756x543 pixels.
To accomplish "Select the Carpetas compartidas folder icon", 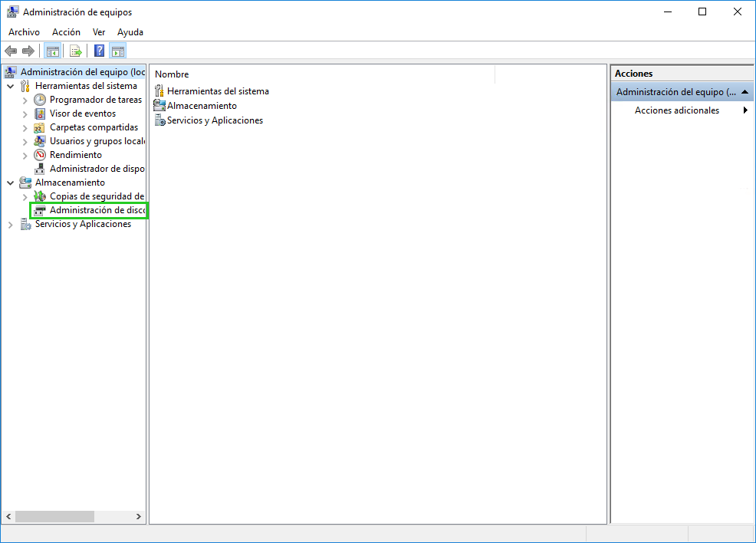I will pyautogui.click(x=40, y=128).
